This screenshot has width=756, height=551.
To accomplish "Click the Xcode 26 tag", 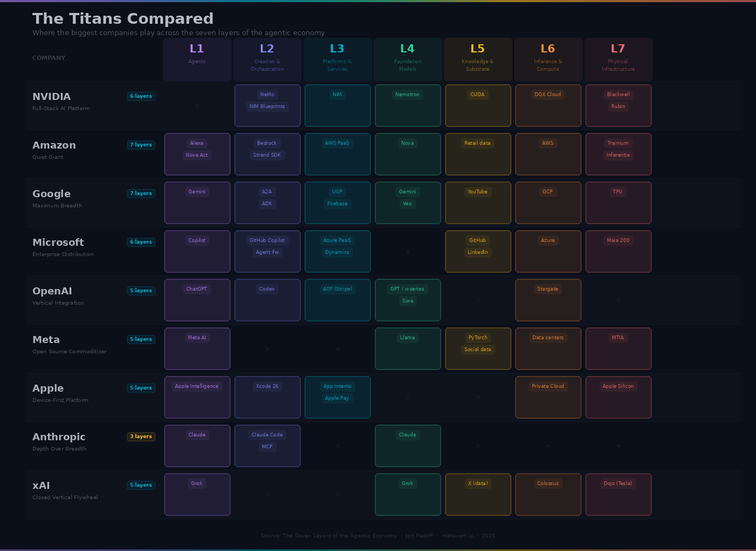I will click(267, 386).
